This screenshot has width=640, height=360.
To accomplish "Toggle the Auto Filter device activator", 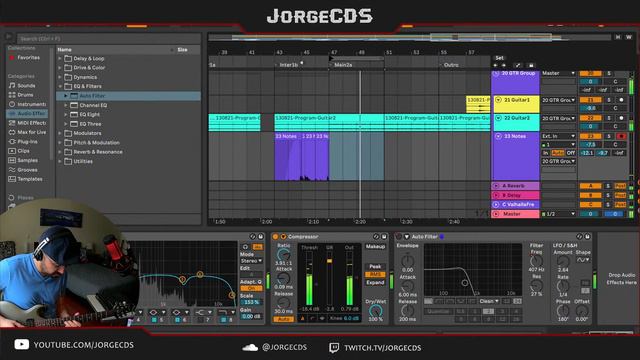I will tap(399, 237).
